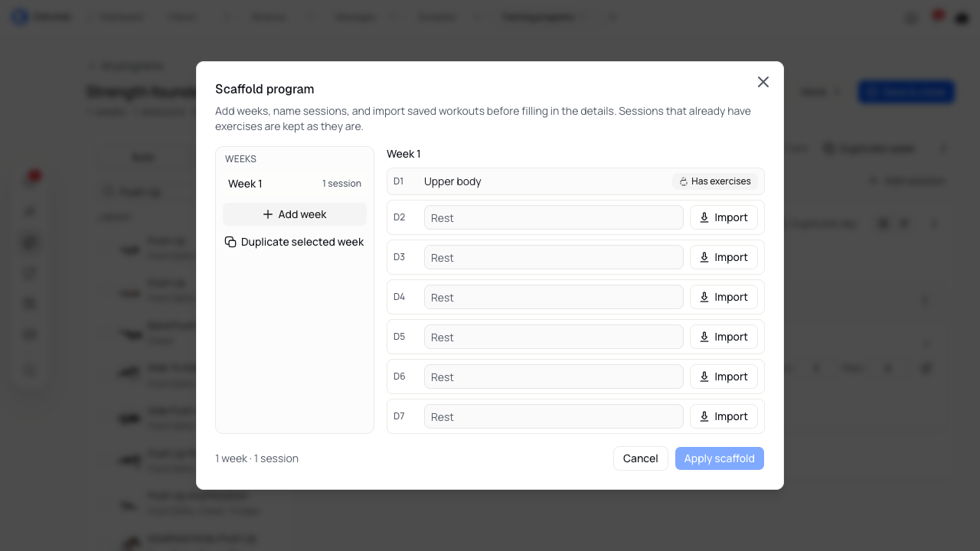Click Duplicate selected week
This screenshot has height=551, width=980.
click(295, 242)
